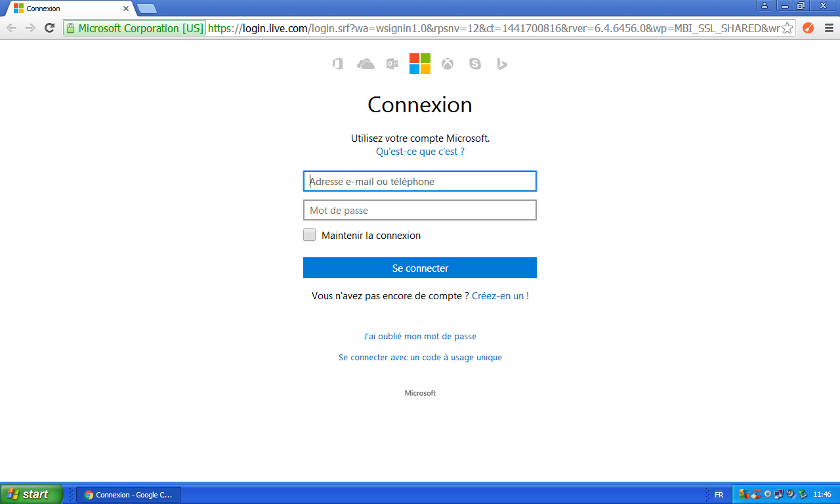This screenshot has width=840, height=504.
Task: Click the speaker volume tray icon
Action: pyautogui.click(x=791, y=494)
